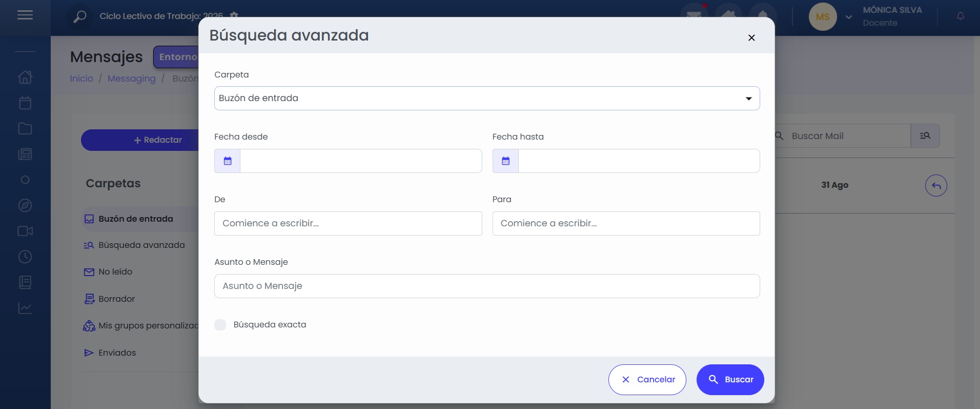Focus the Fecha desde date field
The height and width of the screenshot is (409, 980).
(x=361, y=161)
